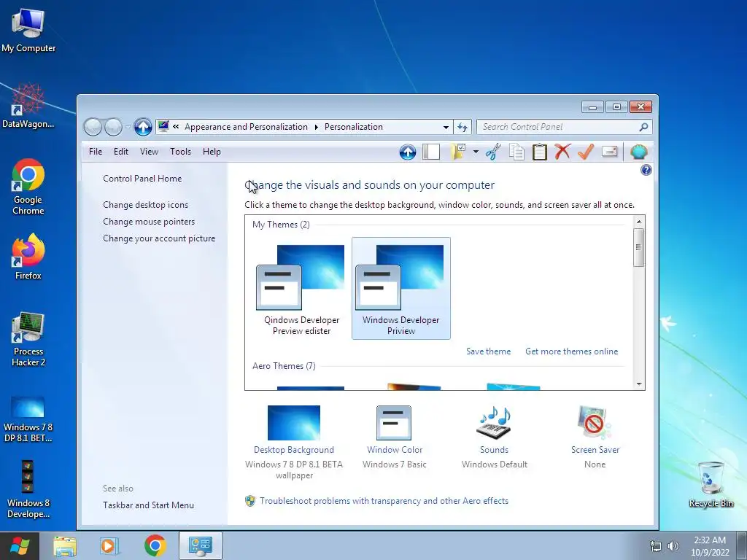Click the theme list scrollbar thumb
Viewport: 747px width, 560px height.
pyautogui.click(x=639, y=248)
